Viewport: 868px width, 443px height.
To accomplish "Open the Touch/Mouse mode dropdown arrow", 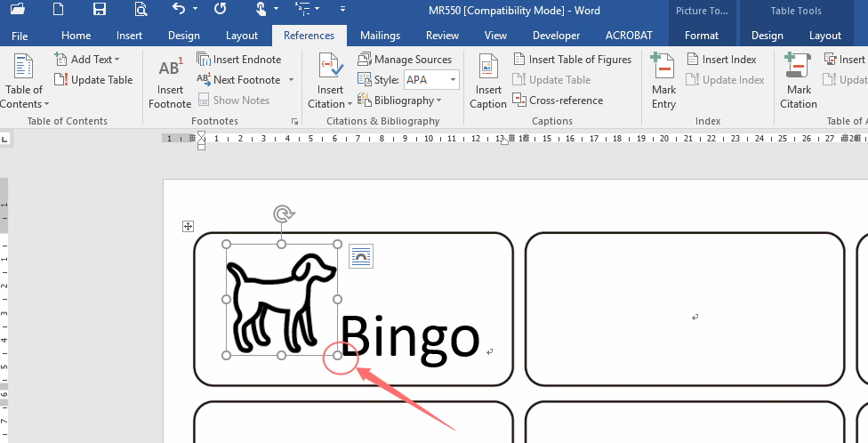I will click(x=277, y=9).
